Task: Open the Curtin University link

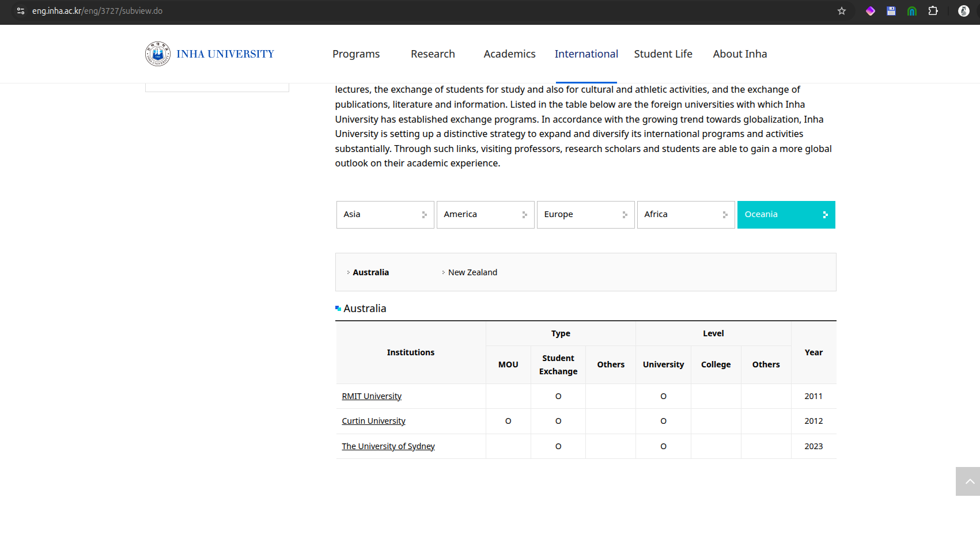Action: coord(373,421)
